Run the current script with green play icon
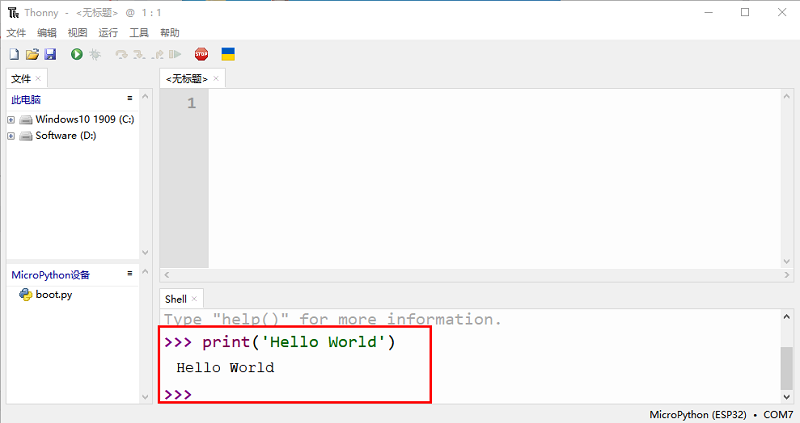Viewport: 800px width, 423px height. (76, 54)
